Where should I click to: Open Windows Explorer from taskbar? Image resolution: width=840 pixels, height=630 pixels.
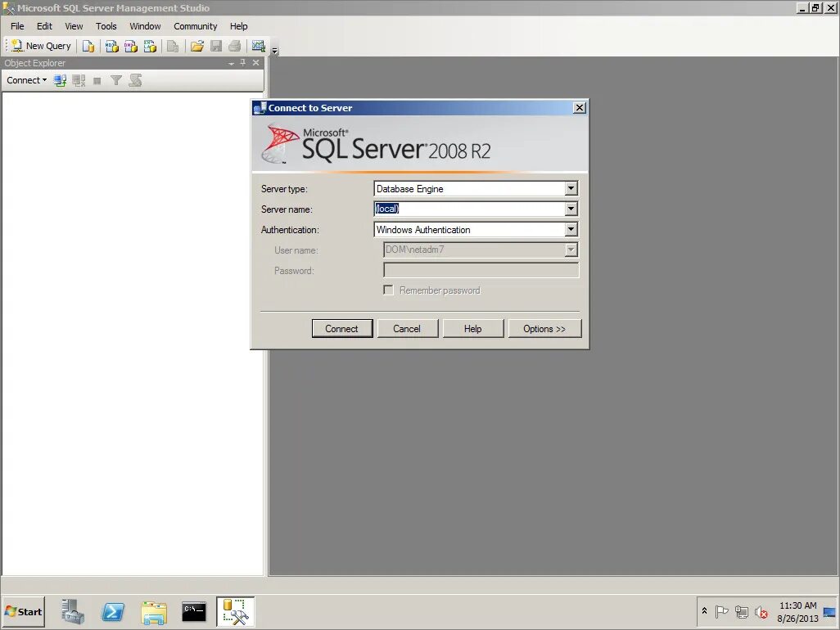pyautogui.click(x=154, y=612)
